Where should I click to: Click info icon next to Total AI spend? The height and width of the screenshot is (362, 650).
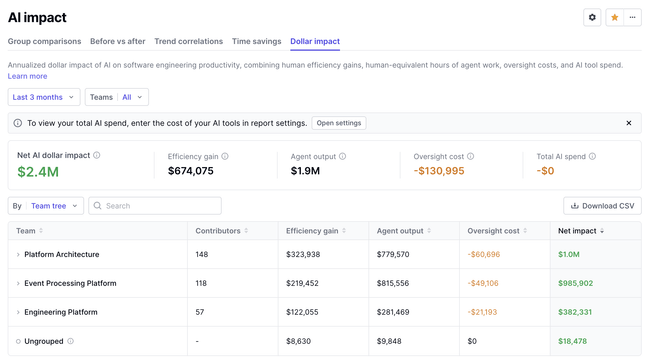[x=592, y=156]
